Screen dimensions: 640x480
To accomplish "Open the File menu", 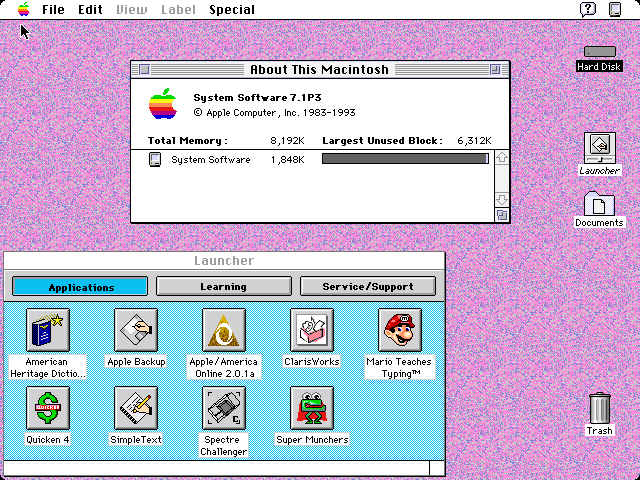I will tap(53, 10).
